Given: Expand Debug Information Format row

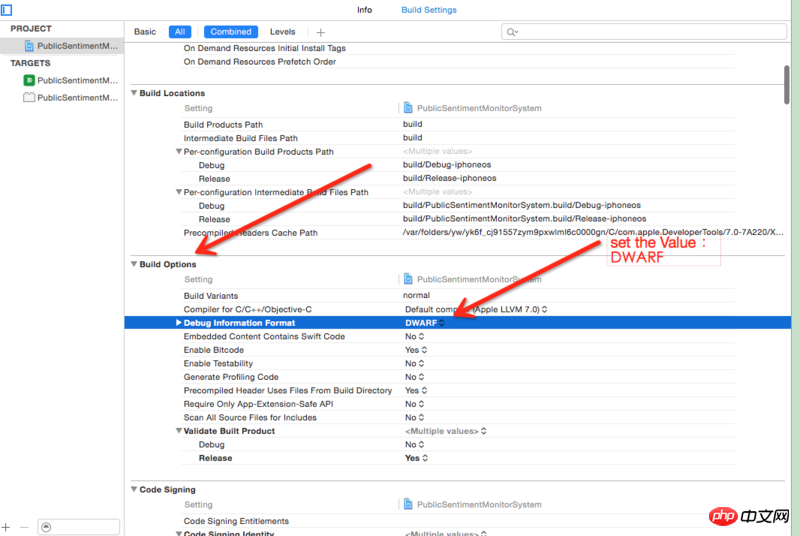Looking at the screenshot, I should coord(179,322).
